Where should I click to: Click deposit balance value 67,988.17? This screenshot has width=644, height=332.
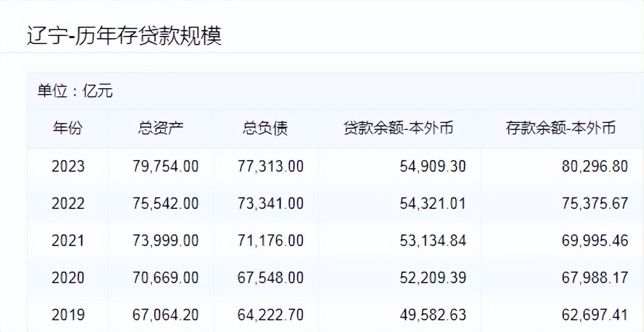[x=595, y=278]
